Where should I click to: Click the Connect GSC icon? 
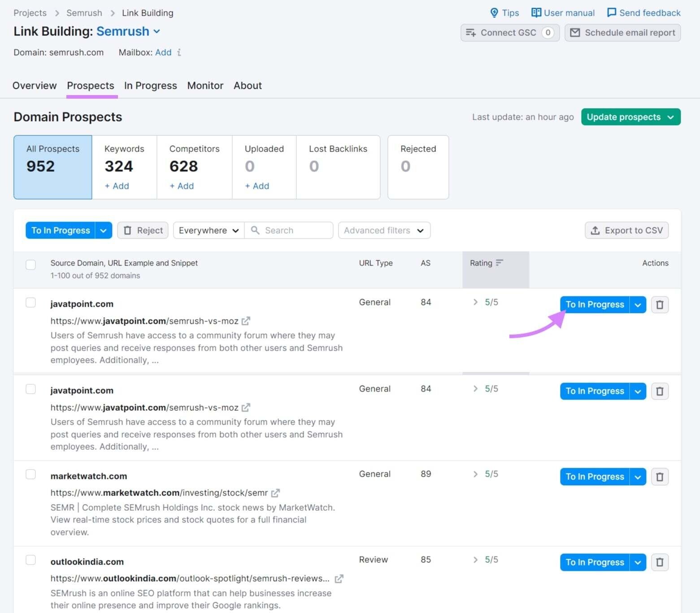[471, 32]
